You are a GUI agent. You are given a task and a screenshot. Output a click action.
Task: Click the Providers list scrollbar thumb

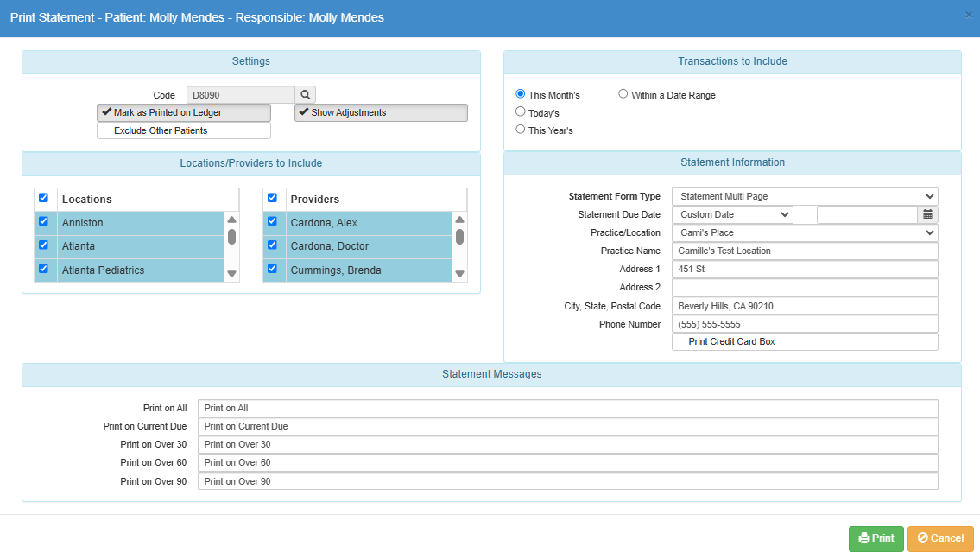pyautogui.click(x=460, y=237)
